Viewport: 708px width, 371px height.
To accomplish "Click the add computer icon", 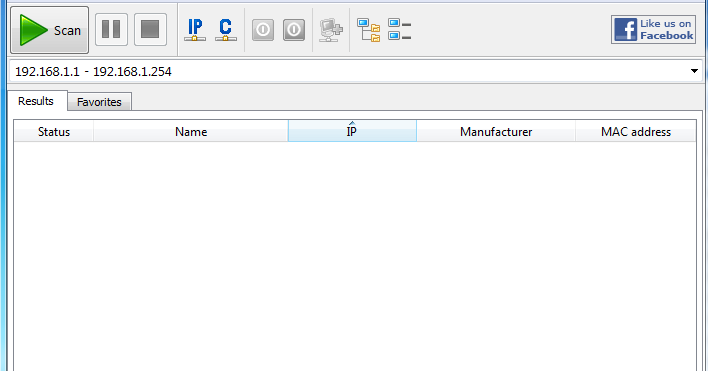I will (x=331, y=30).
